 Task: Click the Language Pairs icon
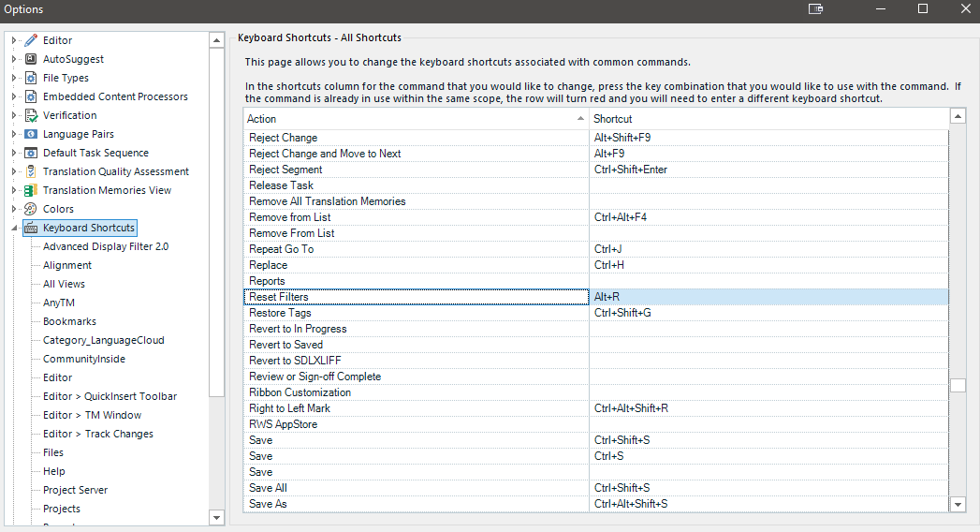click(31, 135)
